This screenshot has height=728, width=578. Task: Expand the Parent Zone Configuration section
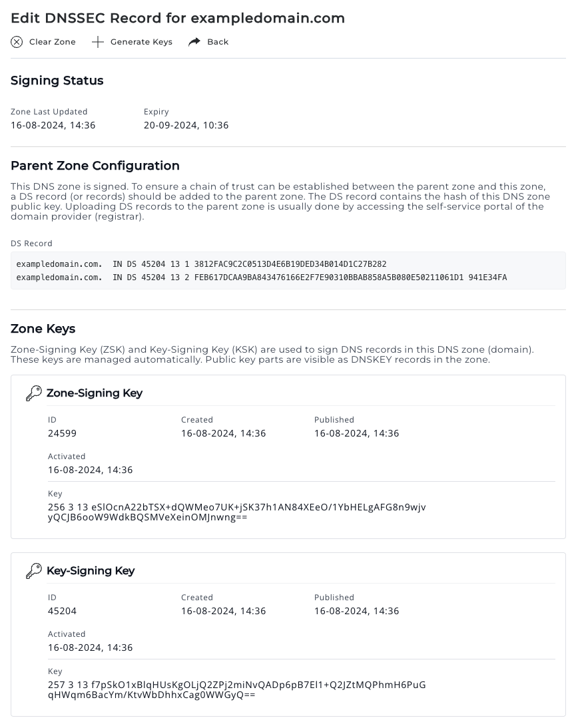[x=95, y=166]
